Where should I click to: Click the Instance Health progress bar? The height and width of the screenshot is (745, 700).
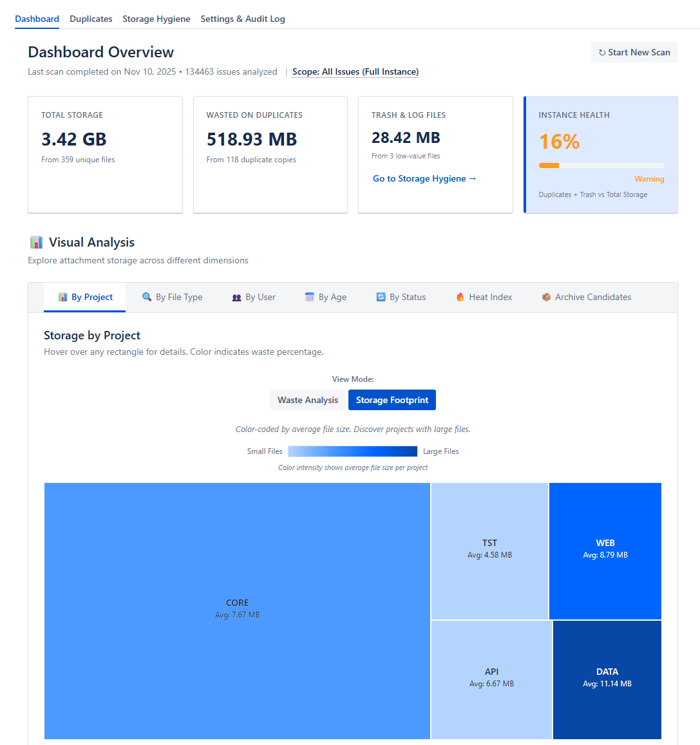point(601,165)
